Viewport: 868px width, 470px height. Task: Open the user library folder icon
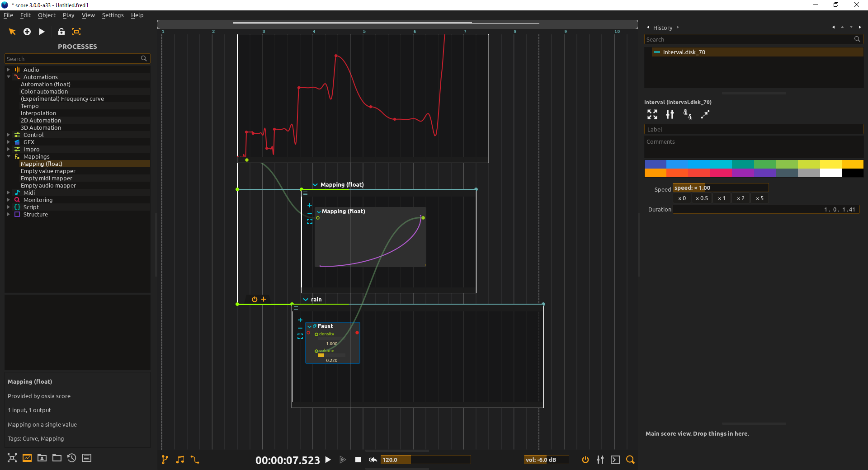[42, 458]
